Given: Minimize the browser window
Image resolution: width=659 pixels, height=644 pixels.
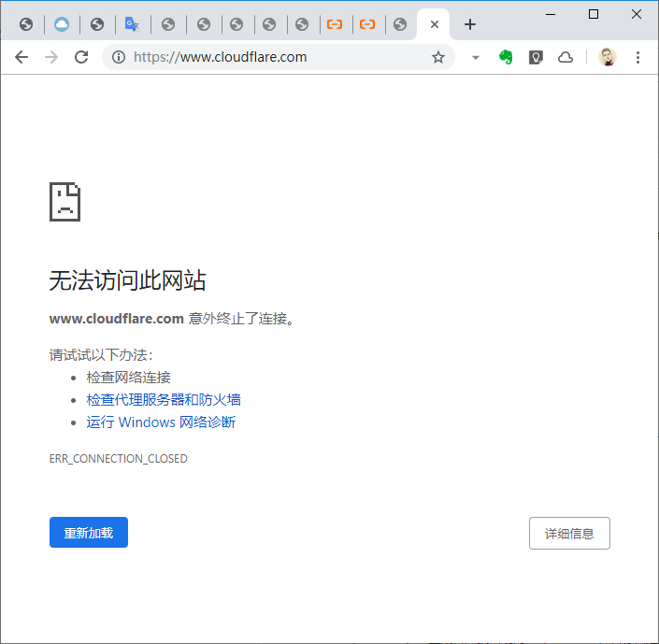Looking at the screenshot, I should tap(551, 14).
